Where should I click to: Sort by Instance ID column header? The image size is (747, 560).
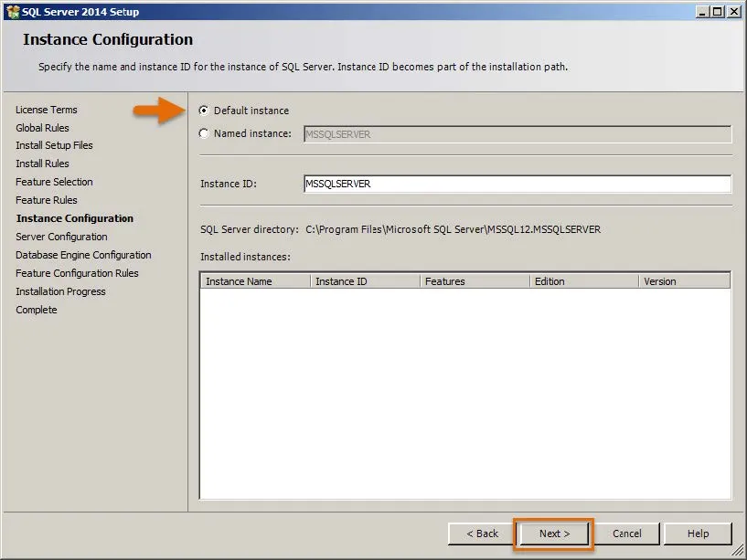pyautogui.click(x=365, y=281)
